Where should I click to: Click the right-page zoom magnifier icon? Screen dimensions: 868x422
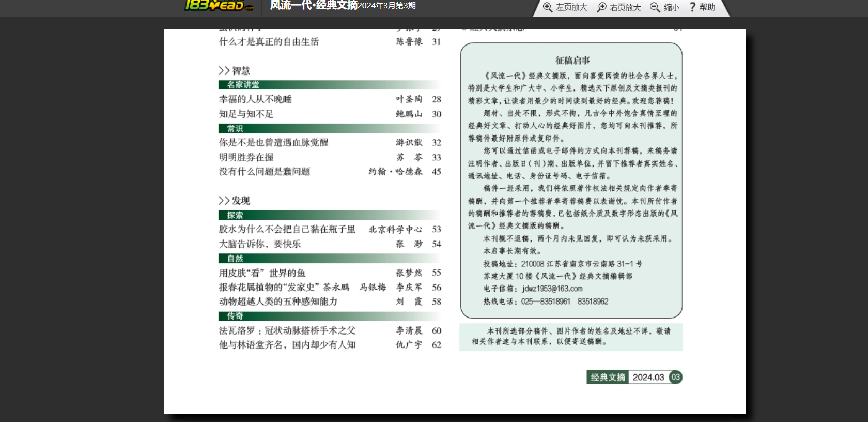pos(601,7)
